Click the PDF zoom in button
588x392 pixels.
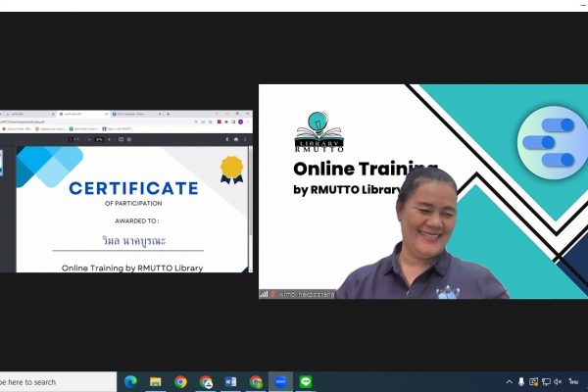109,139
